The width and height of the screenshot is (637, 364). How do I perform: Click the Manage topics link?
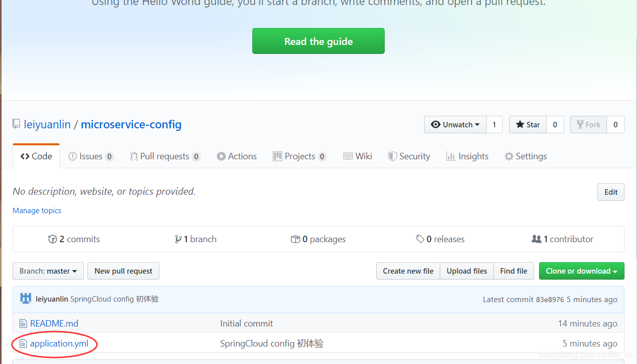coord(37,211)
